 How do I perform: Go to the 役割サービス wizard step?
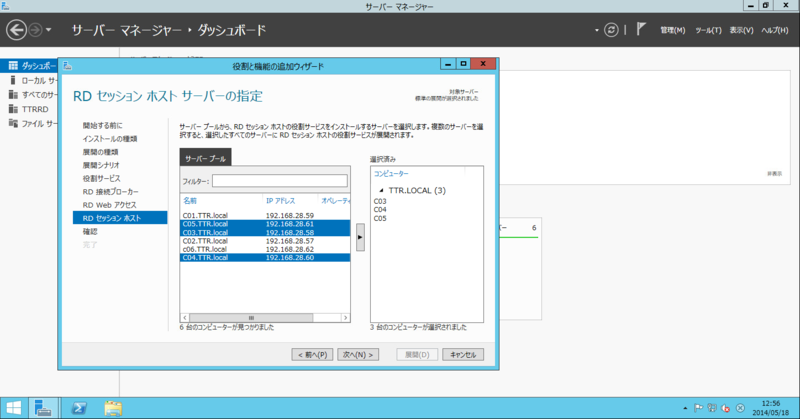pyautogui.click(x=102, y=179)
